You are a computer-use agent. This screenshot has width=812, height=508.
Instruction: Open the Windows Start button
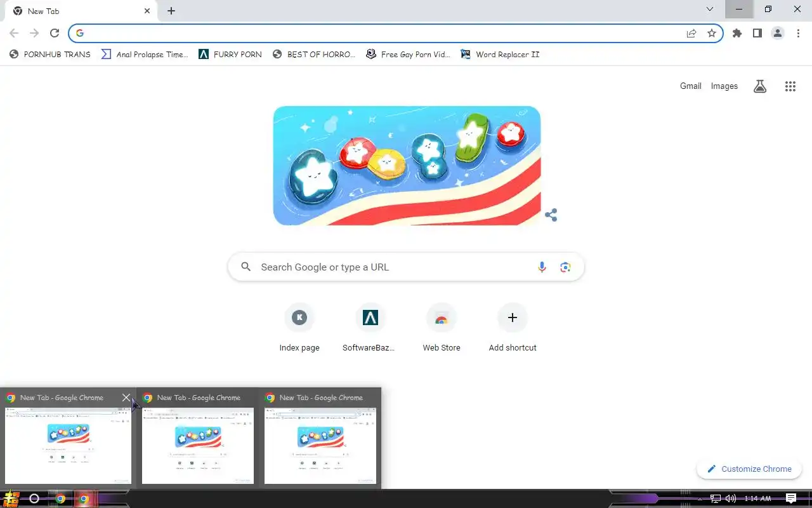point(11,498)
